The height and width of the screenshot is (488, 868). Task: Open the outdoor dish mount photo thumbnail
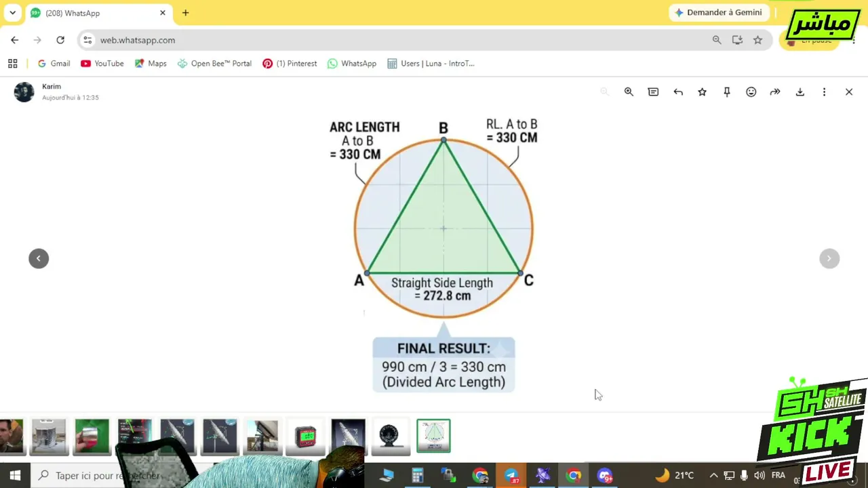[262, 436]
